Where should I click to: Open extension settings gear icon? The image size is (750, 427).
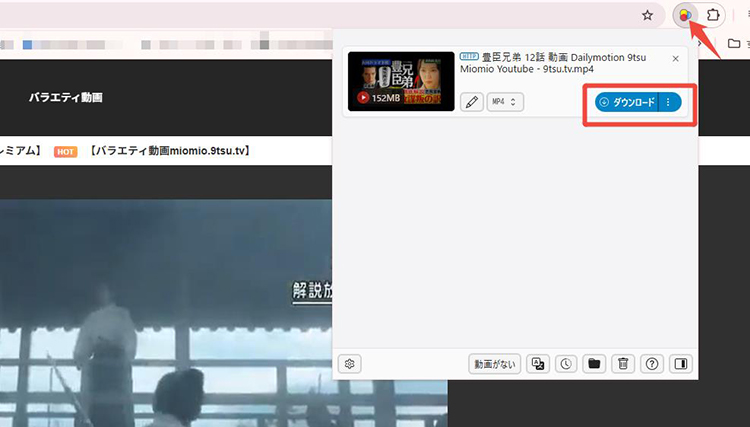coord(350,364)
